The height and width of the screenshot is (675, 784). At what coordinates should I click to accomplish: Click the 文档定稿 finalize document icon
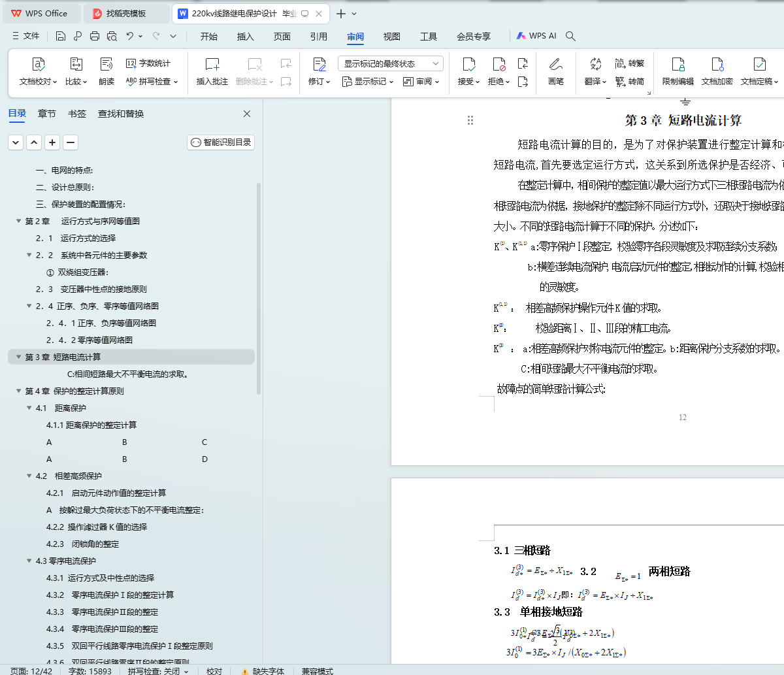coord(759,64)
